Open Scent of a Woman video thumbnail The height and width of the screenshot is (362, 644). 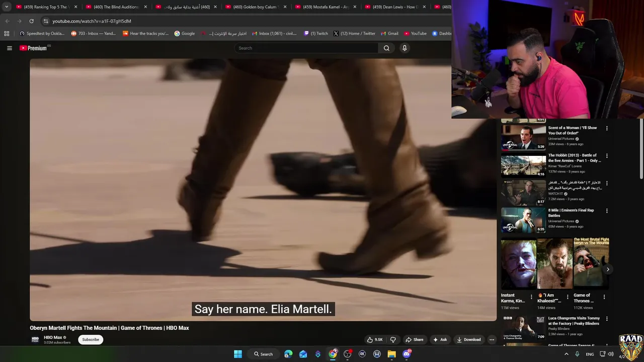(523, 138)
